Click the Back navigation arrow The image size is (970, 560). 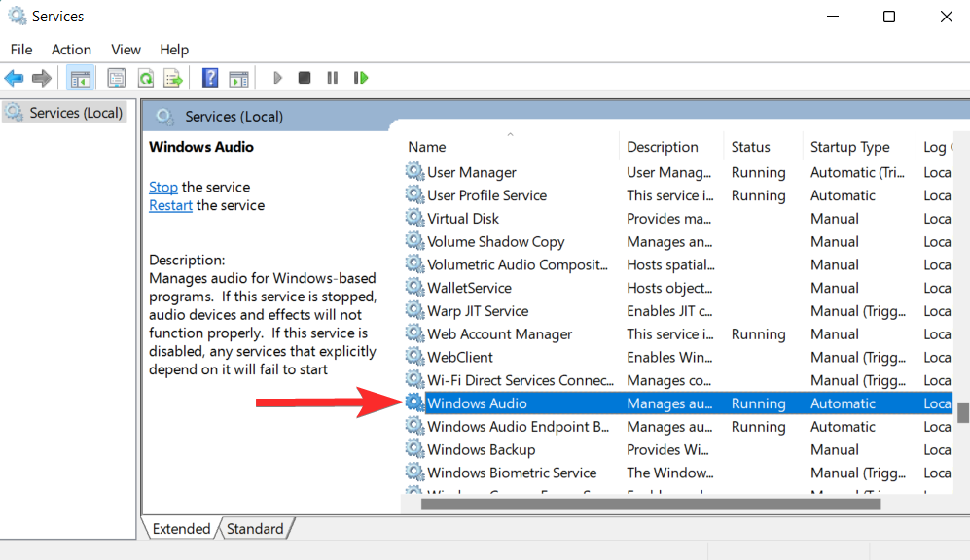click(14, 78)
